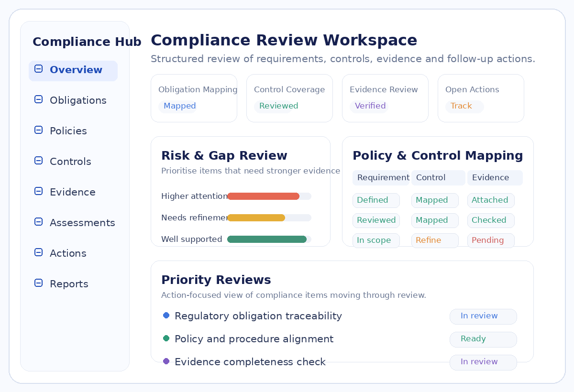The image size is (574, 392).
Task: Click the Priority Reviews heading
Action: [216, 280]
